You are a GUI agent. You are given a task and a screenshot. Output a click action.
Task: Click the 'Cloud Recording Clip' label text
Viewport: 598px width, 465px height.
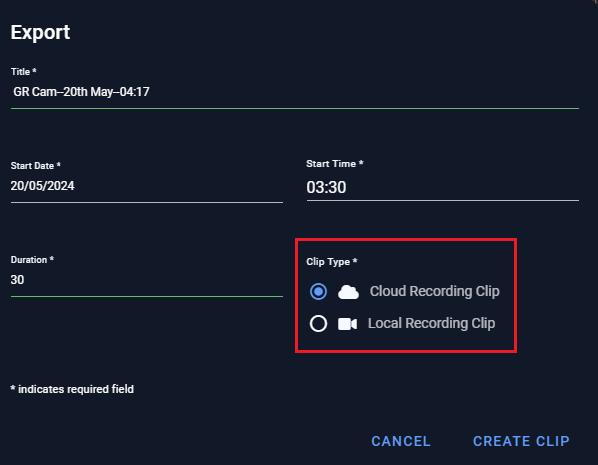click(x=434, y=291)
